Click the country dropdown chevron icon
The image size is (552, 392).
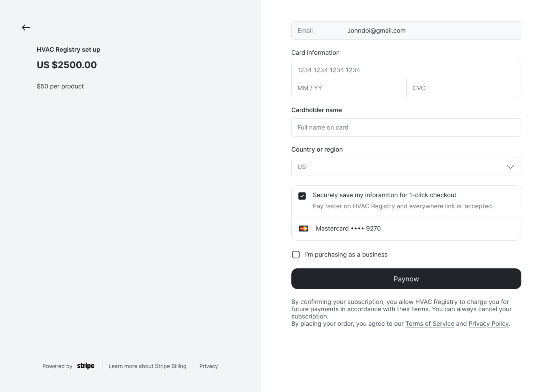click(510, 167)
